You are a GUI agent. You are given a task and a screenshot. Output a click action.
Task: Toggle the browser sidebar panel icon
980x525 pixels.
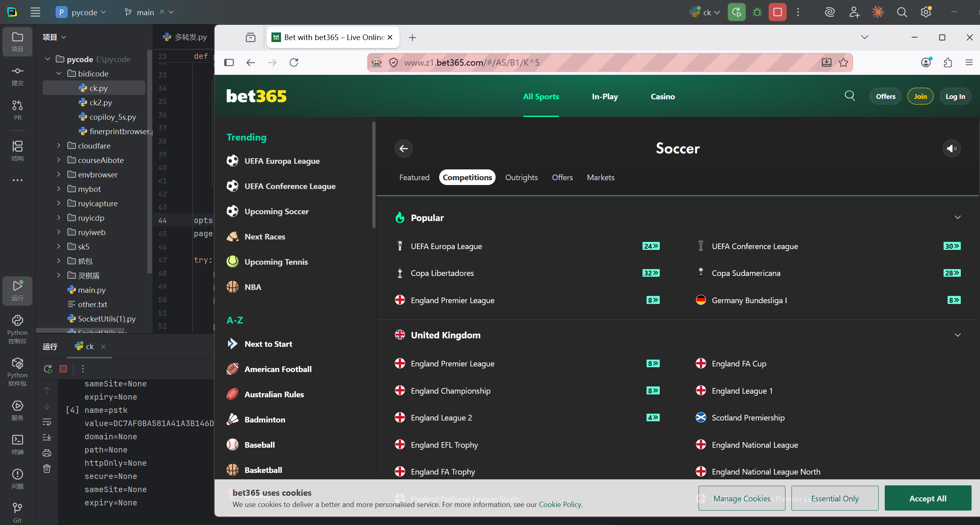pyautogui.click(x=229, y=62)
